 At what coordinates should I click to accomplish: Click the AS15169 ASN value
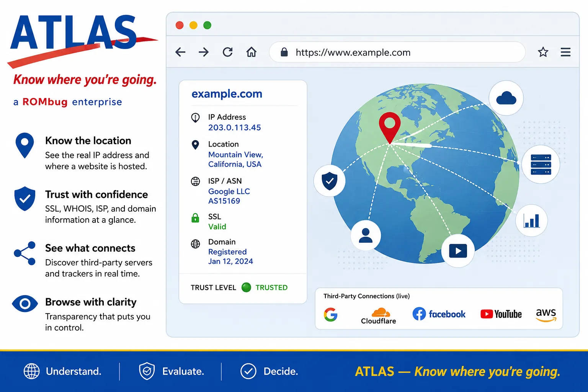point(224,201)
